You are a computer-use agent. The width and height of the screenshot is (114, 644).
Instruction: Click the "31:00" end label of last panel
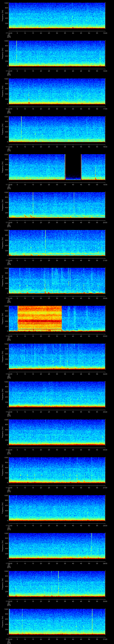105,639
